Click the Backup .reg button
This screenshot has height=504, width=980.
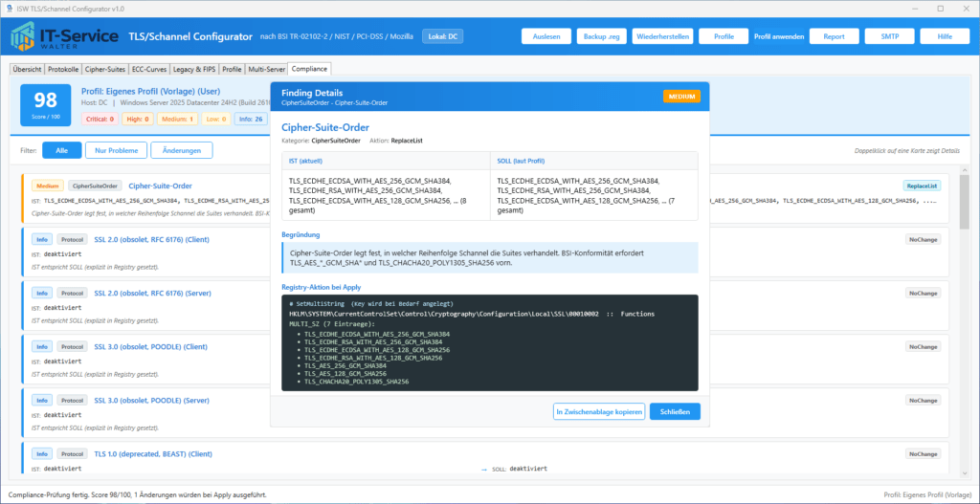pos(601,36)
